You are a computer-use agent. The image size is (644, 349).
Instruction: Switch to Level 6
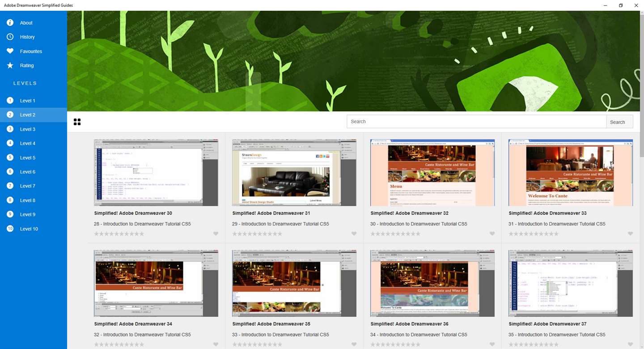tap(34, 172)
